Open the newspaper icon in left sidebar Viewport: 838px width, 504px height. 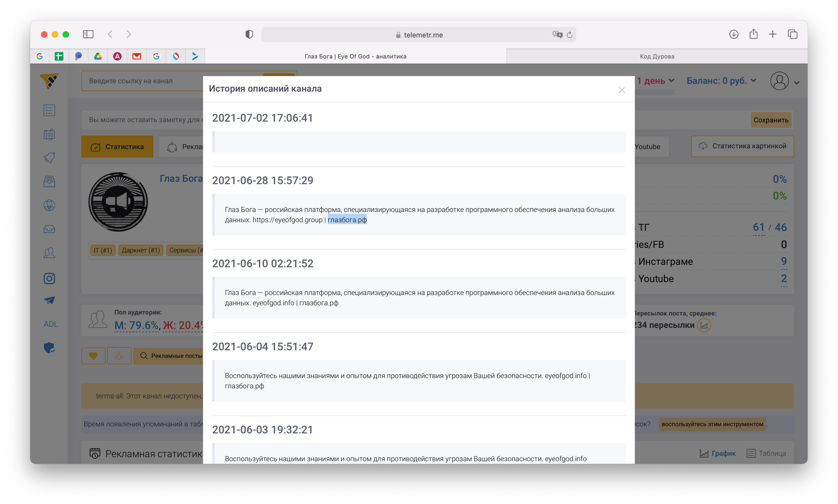pyautogui.click(x=49, y=134)
